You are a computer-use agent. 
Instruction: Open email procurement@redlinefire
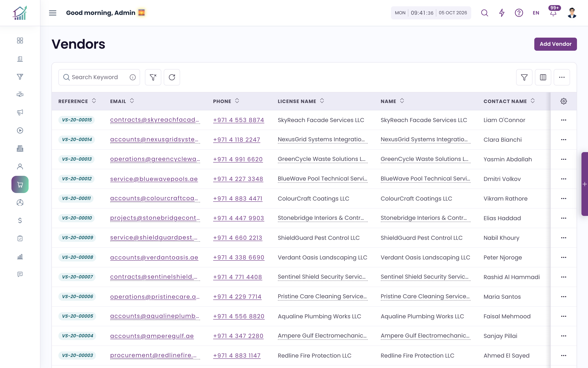coord(155,355)
